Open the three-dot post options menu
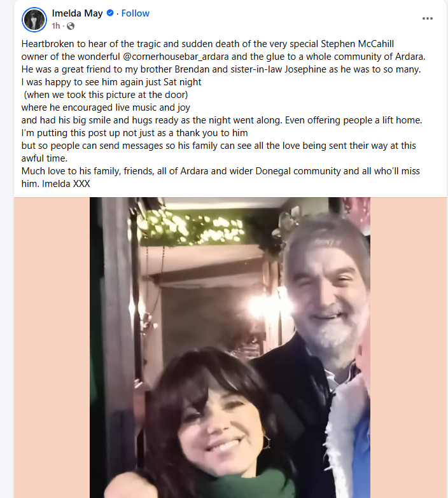The image size is (448, 498). click(428, 18)
